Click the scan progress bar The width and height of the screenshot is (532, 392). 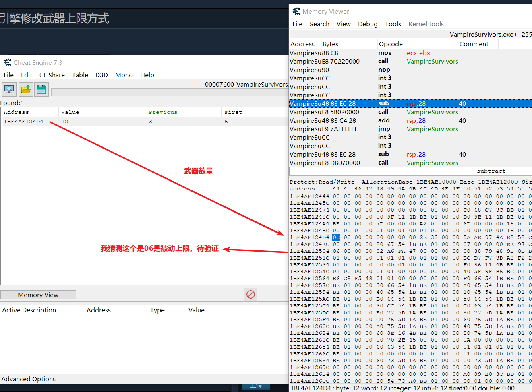(169, 92)
